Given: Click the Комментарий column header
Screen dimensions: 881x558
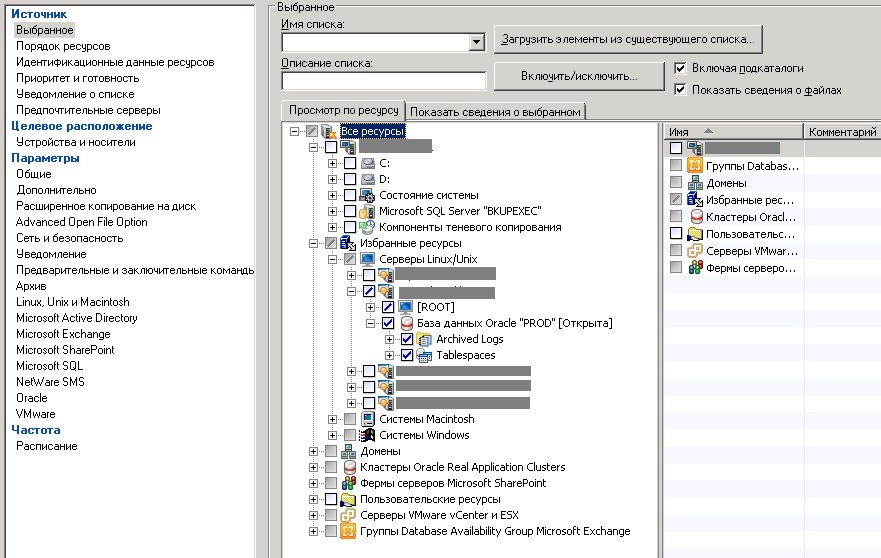Looking at the screenshot, I should pyautogui.click(x=842, y=131).
